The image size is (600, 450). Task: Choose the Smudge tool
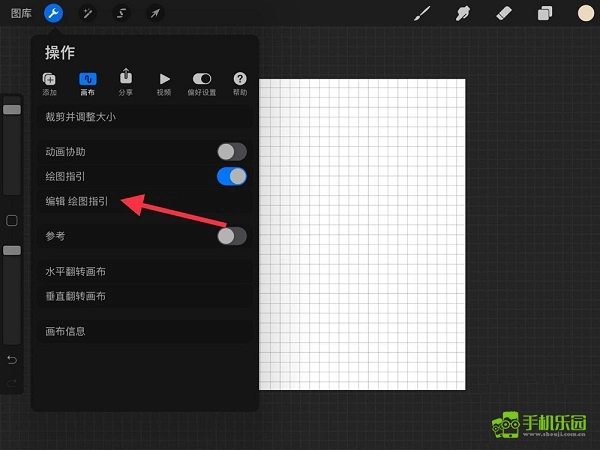pyautogui.click(x=463, y=13)
